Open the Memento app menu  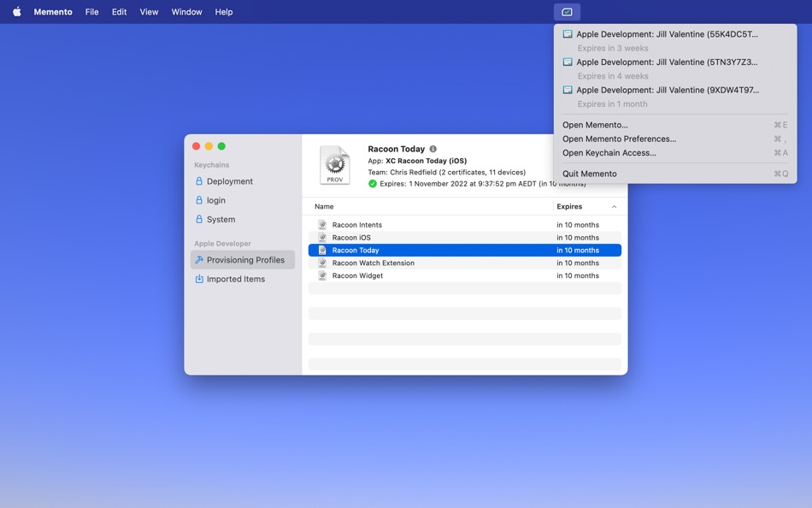click(x=53, y=11)
